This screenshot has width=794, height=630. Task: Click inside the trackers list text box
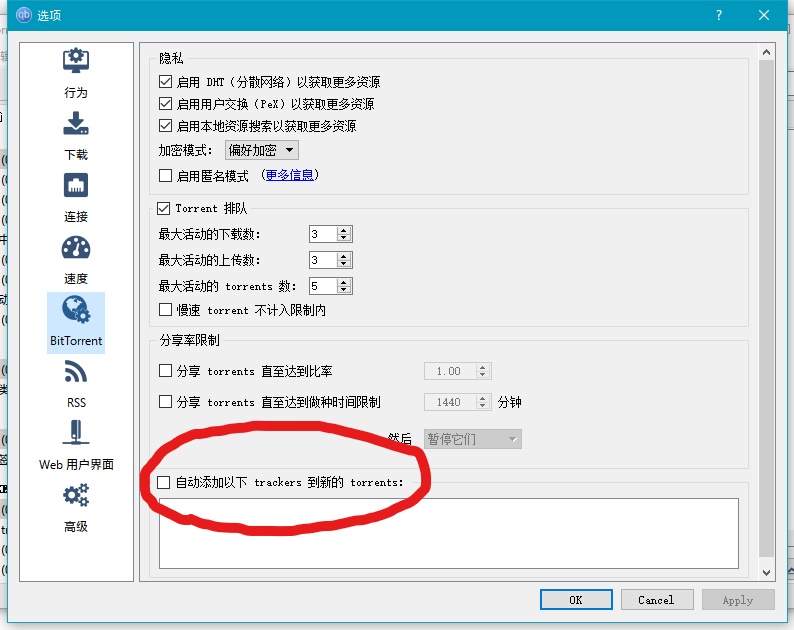tap(448, 533)
